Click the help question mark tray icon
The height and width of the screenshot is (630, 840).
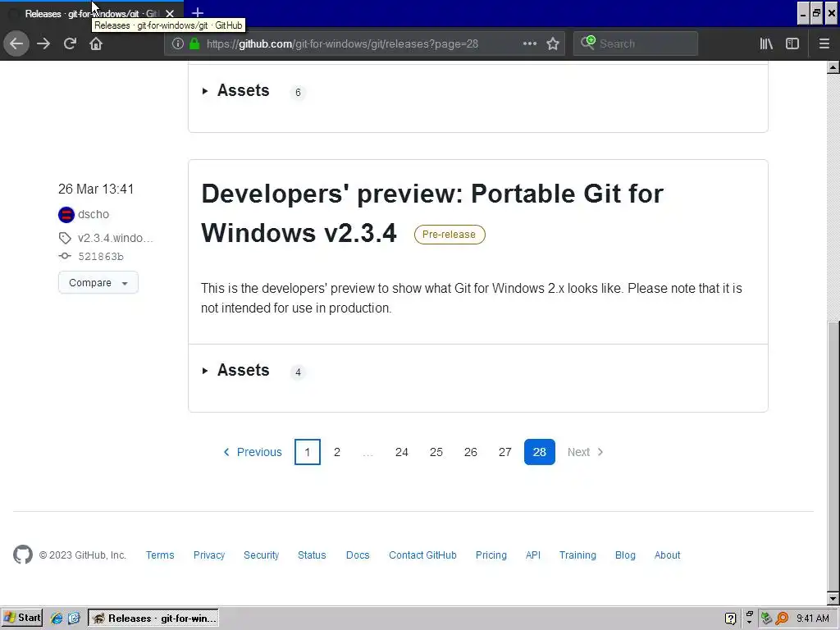click(730, 619)
